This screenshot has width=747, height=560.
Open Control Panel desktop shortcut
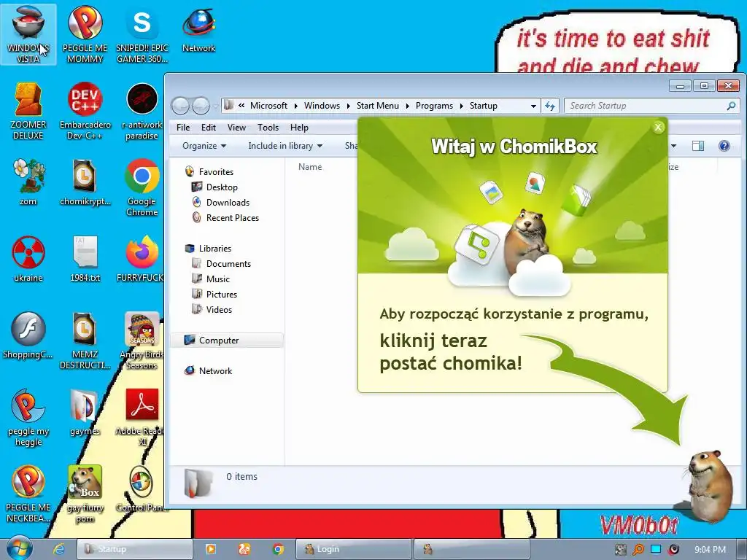point(141,489)
